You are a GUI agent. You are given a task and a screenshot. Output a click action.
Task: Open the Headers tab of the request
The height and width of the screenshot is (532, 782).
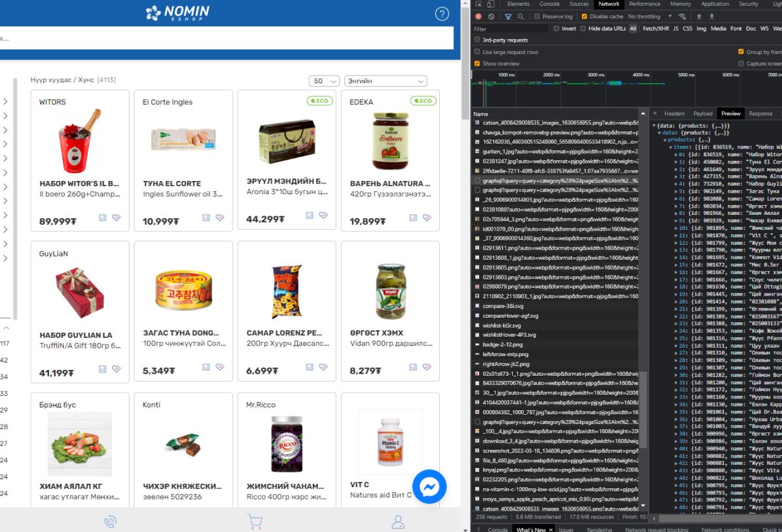(x=674, y=113)
